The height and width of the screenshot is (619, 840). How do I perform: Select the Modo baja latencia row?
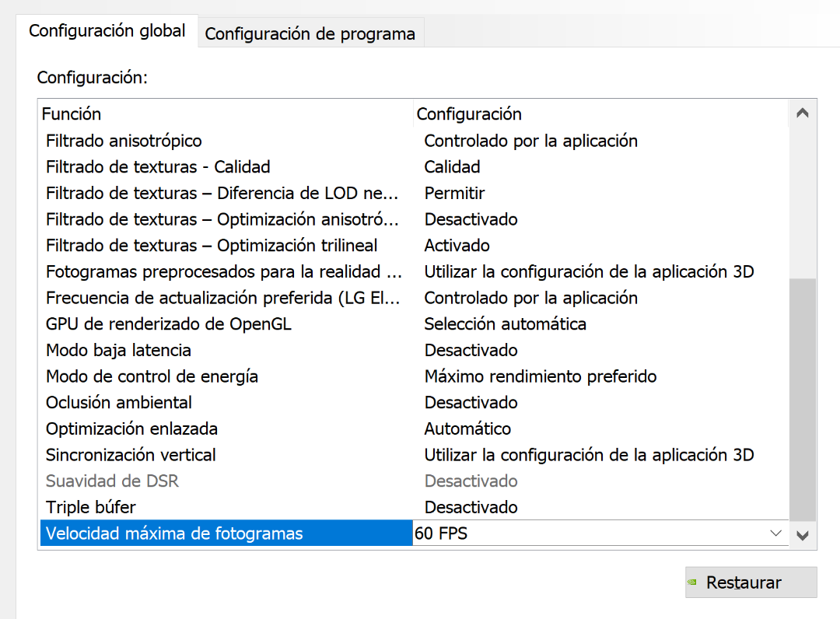(x=118, y=350)
